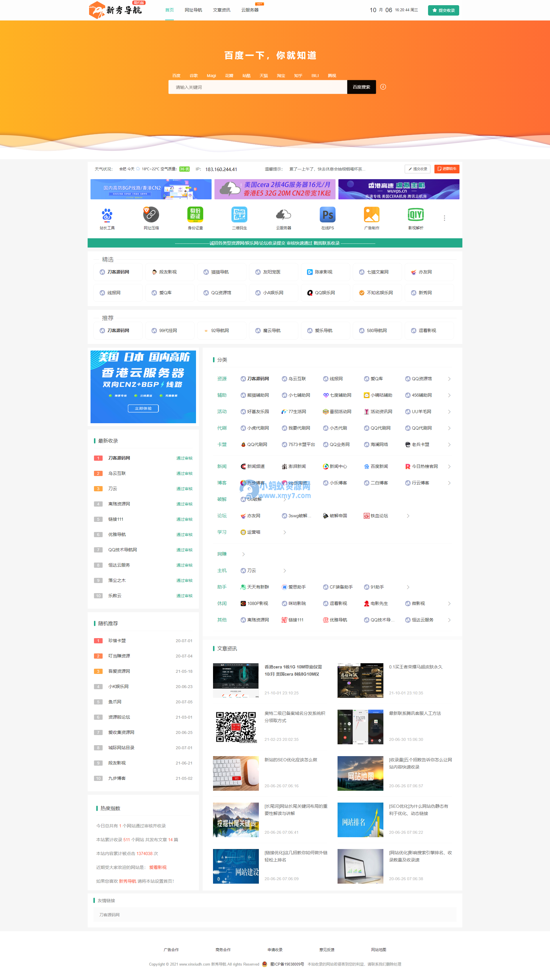Click the info icon beside the search button
This screenshot has height=980, width=550.
(383, 87)
